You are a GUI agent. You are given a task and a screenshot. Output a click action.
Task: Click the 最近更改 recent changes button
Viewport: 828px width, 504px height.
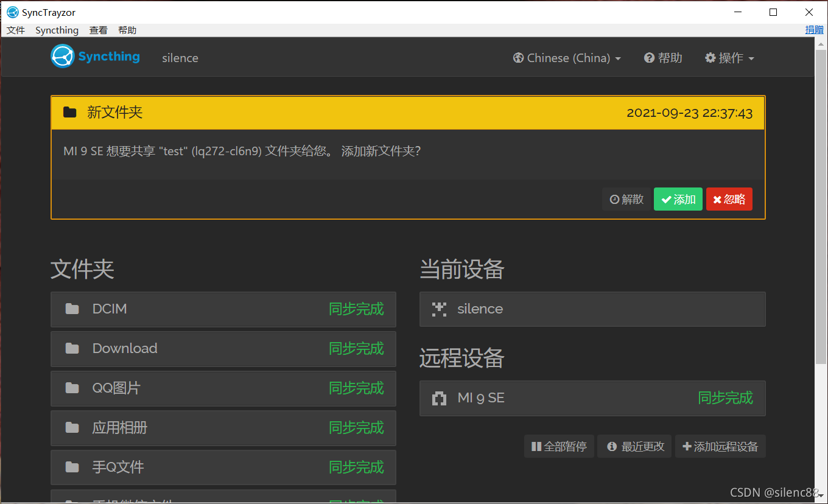(635, 446)
